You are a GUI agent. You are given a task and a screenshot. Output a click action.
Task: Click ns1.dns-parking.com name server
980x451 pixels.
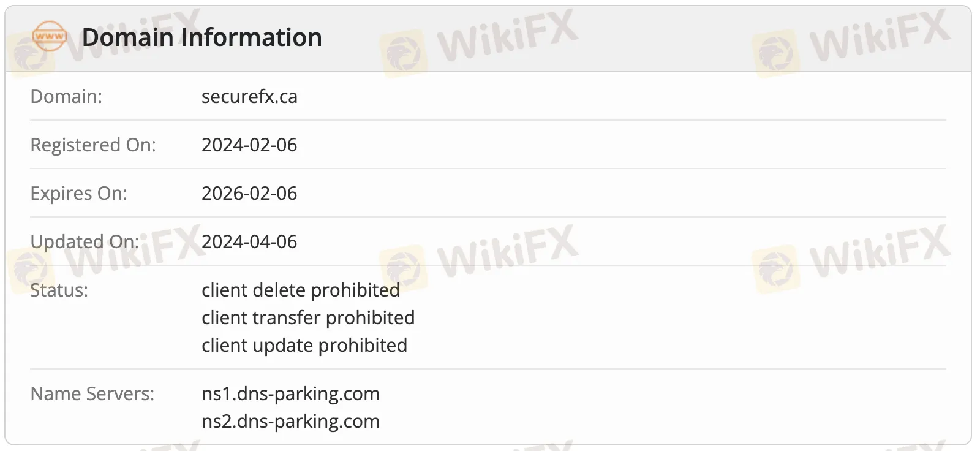pyautogui.click(x=291, y=393)
